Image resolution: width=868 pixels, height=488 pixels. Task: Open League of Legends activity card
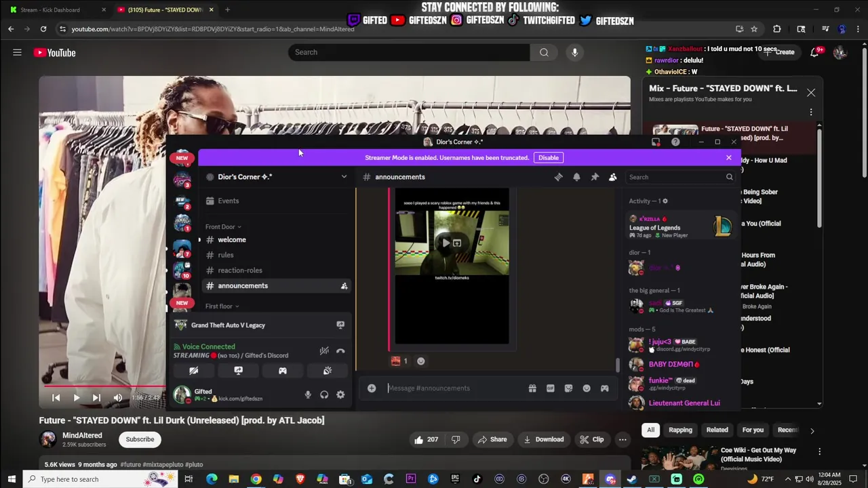tap(681, 227)
